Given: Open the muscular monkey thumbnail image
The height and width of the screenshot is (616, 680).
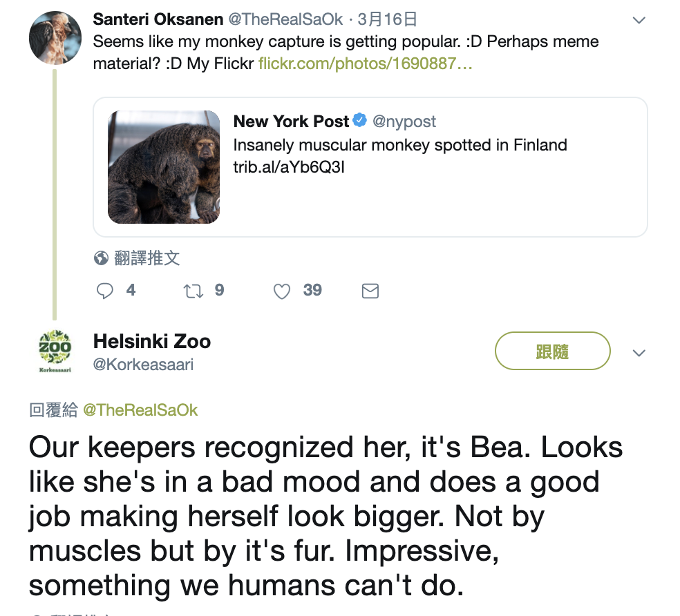Looking at the screenshot, I should coord(164,167).
